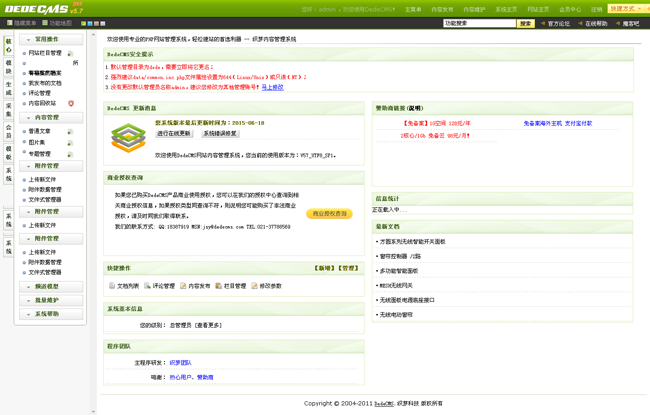The image size is (650, 415).
Task: Collapse the 内容管理 sidebar section
Action: [x=51, y=118]
